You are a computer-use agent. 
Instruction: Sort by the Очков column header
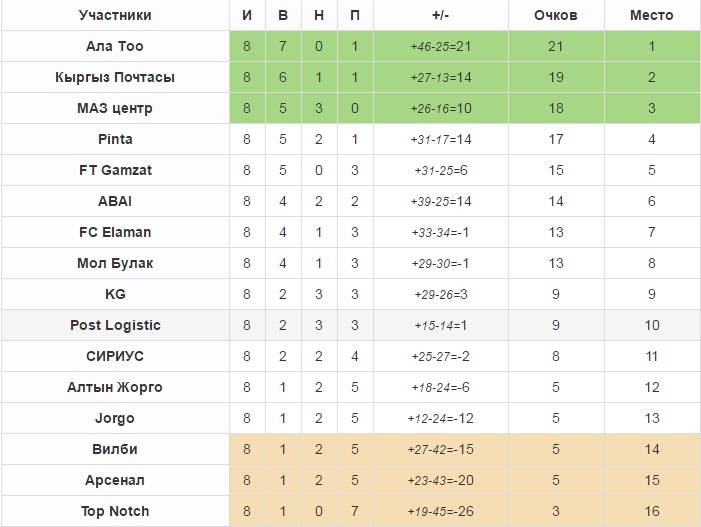click(556, 15)
